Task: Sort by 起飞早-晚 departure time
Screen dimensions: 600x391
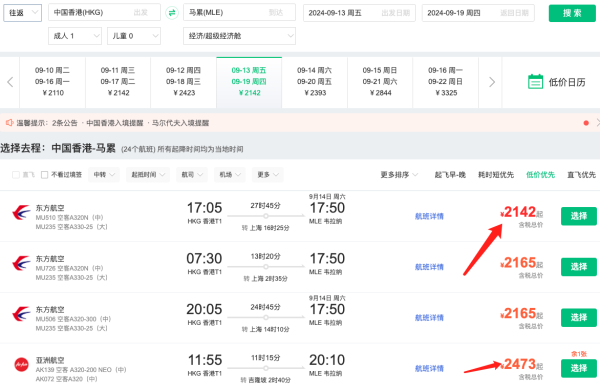Action: click(450, 175)
